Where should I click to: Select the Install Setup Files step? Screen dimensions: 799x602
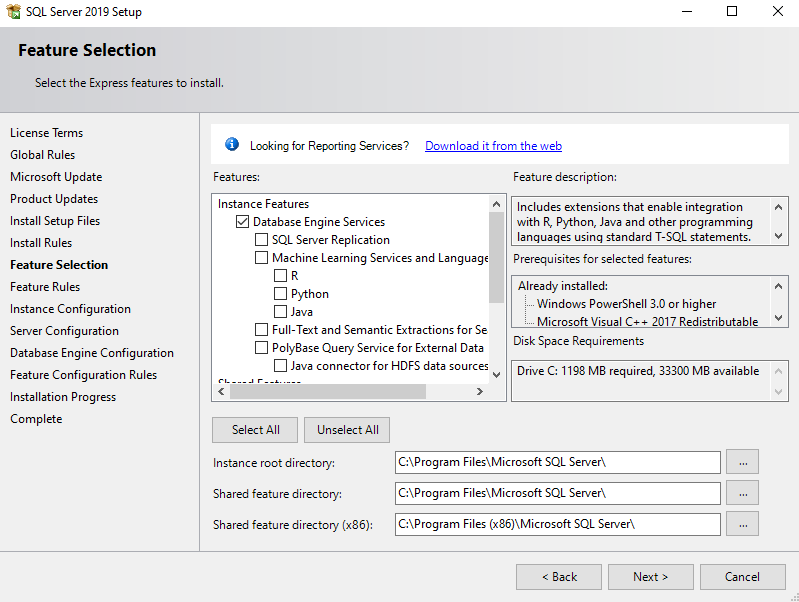(55, 221)
